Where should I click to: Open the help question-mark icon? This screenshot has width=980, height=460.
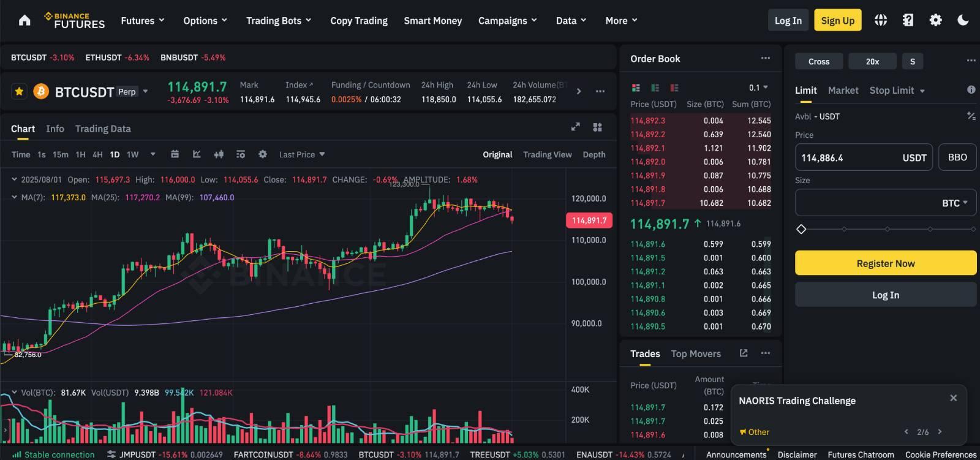click(908, 20)
